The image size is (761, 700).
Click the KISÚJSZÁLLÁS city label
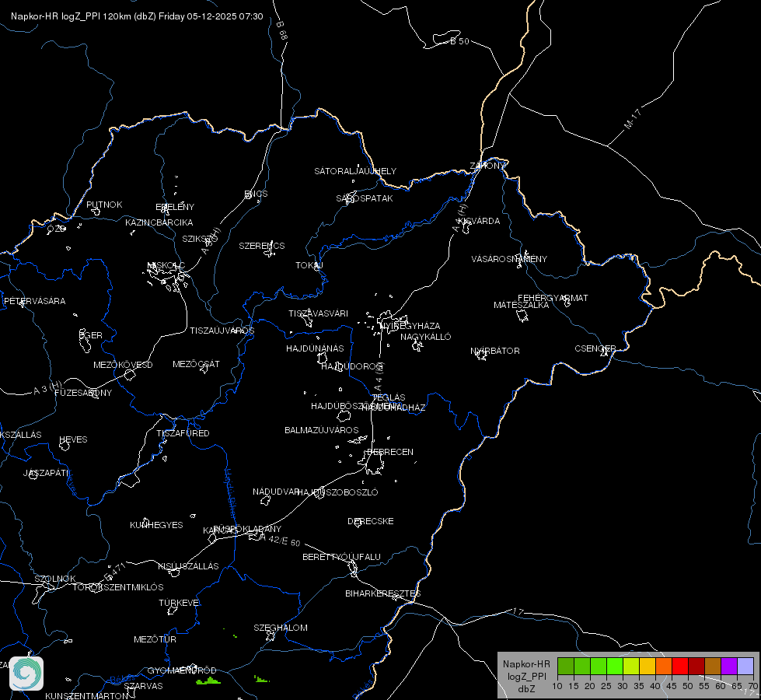[x=188, y=566]
